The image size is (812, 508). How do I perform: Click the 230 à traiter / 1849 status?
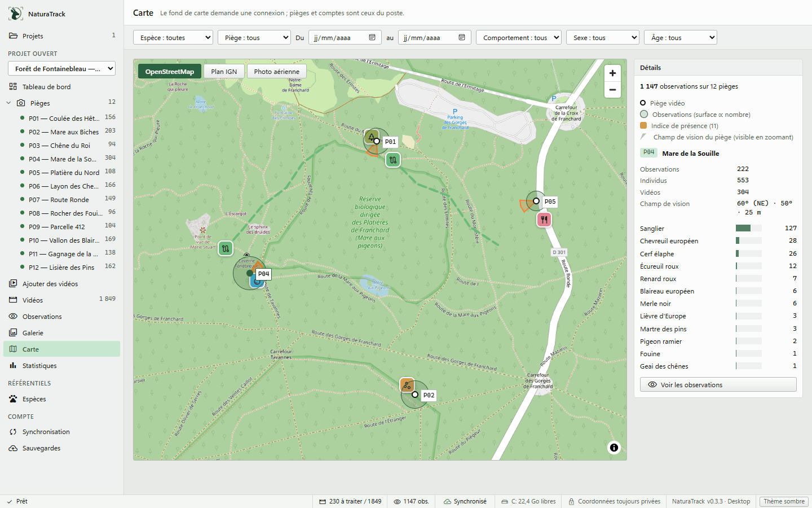point(350,501)
